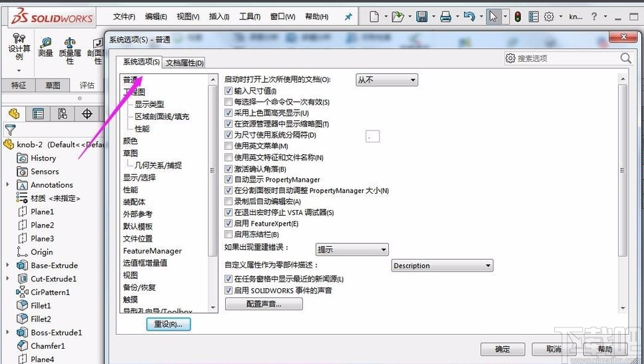Enable 每选择一个命令仅一次有效 checkbox
Screen dimensions: 644x364
coord(229,102)
